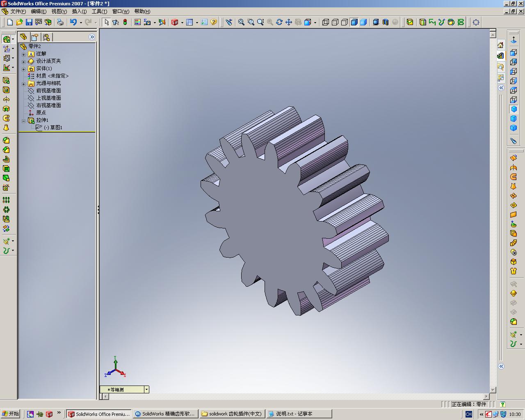525x420 pixels.
Task: Select 原点 in the feature tree
Action: 41,113
